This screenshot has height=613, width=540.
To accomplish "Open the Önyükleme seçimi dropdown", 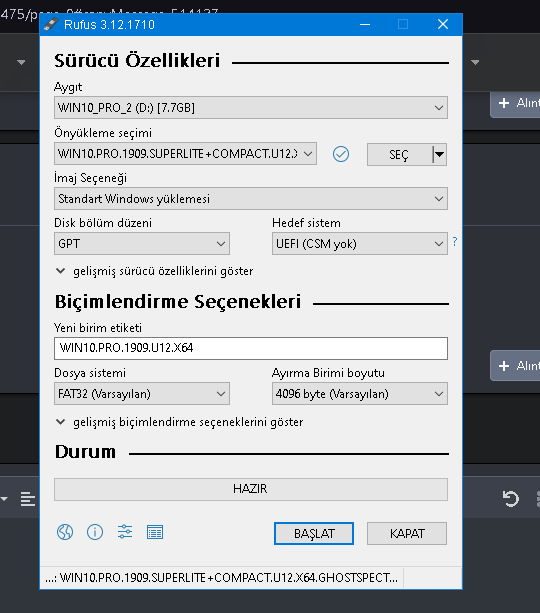I will [185, 154].
